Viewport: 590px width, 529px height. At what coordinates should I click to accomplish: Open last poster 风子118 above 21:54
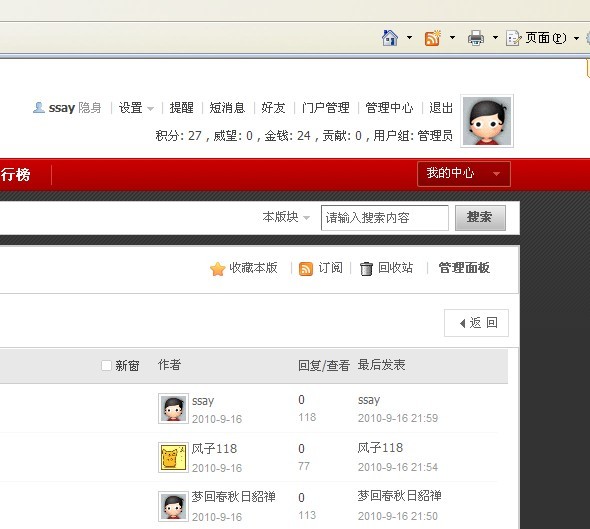tap(380, 448)
